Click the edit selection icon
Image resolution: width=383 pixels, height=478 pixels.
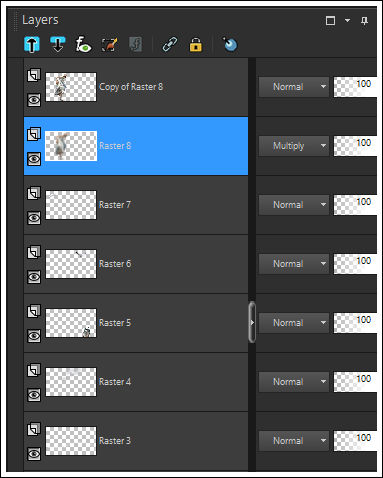coord(109,44)
